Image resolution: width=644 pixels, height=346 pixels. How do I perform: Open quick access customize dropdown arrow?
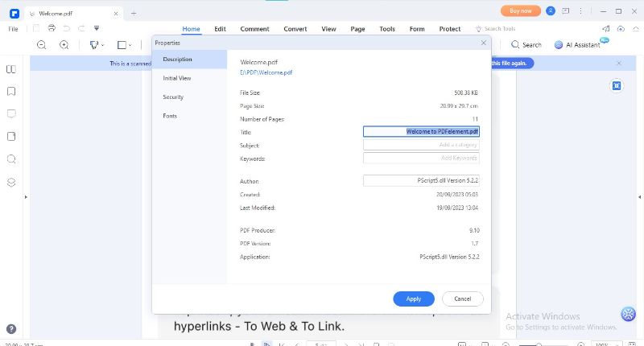coord(97,28)
